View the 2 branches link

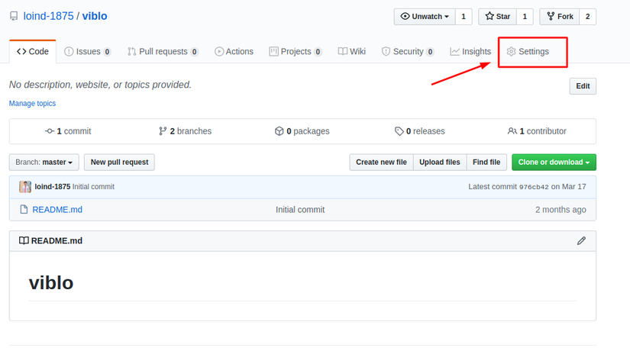(x=185, y=131)
